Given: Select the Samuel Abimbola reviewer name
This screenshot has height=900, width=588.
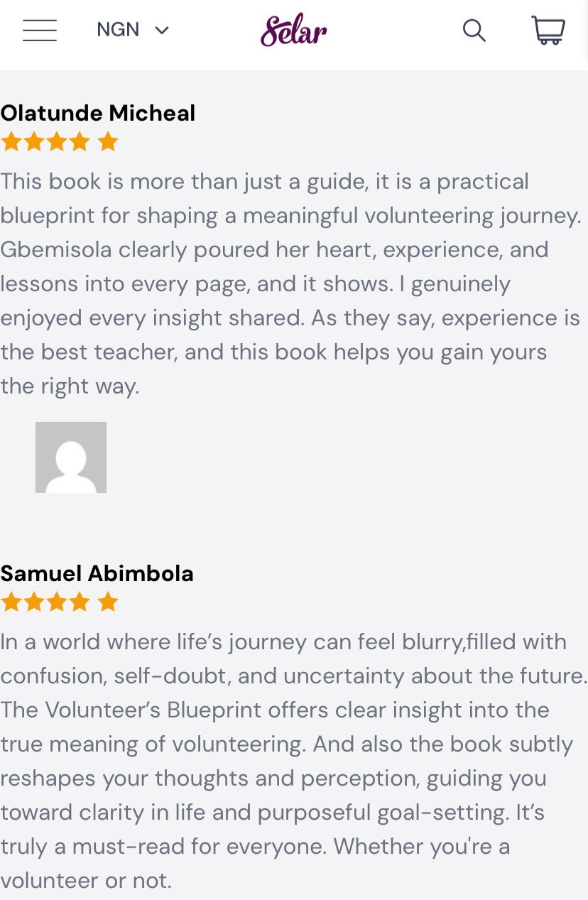Looking at the screenshot, I should (x=97, y=573).
